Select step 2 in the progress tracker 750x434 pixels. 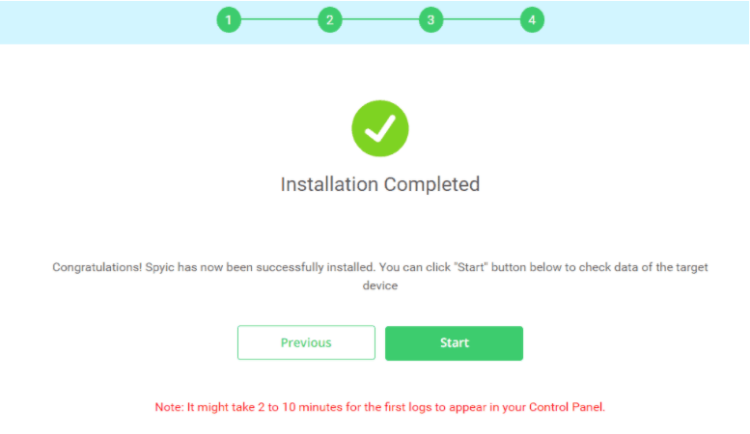click(330, 20)
